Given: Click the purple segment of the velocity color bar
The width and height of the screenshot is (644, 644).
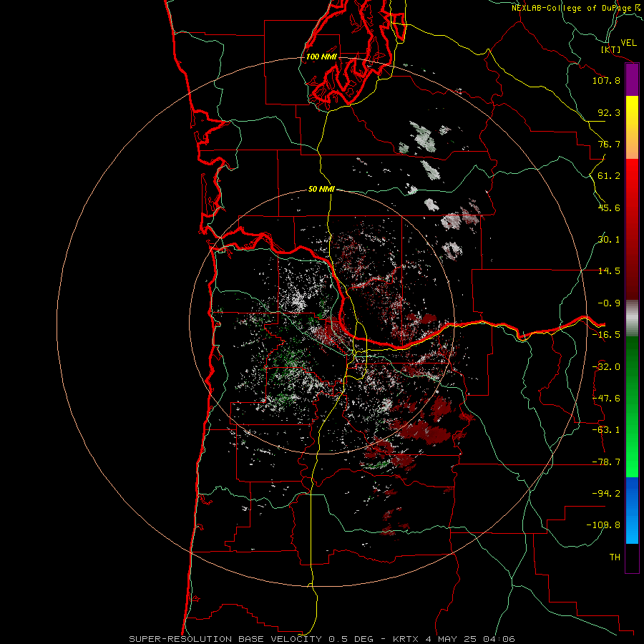Looking at the screenshot, I should (632, 80).
